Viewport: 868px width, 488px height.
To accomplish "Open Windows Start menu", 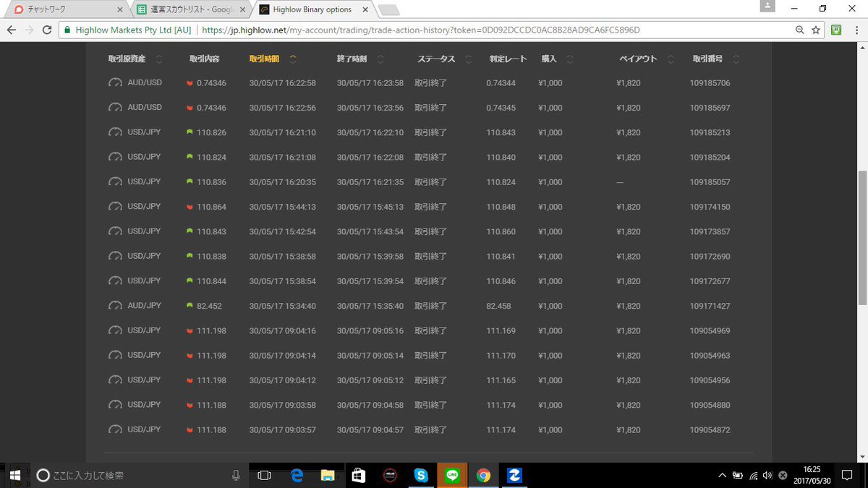I will coord(14,476).
